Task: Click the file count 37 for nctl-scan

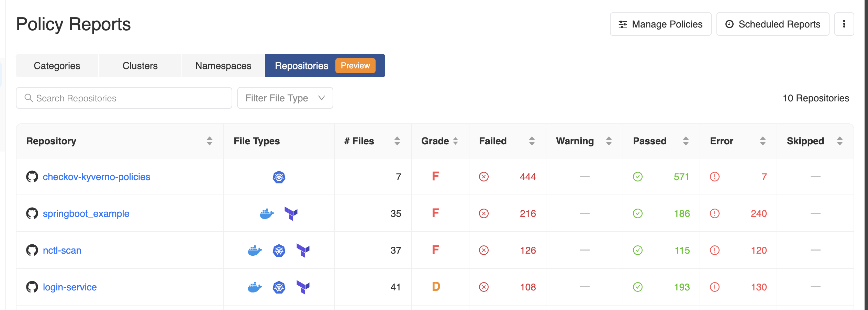Action: 396,250
